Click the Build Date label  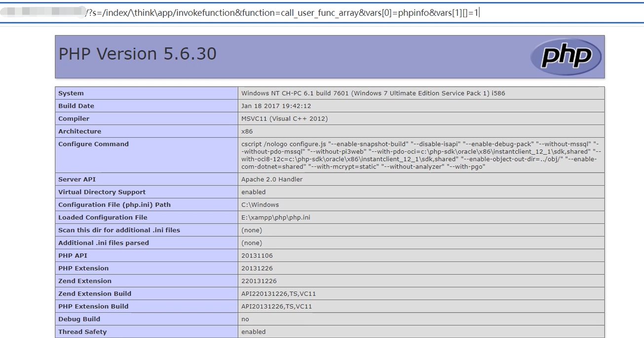pyautogui.click(x=76, y=106)
